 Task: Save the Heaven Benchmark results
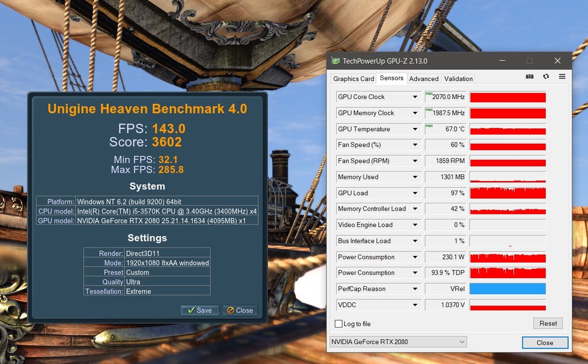pyautogui.click(x=199, y=310)
